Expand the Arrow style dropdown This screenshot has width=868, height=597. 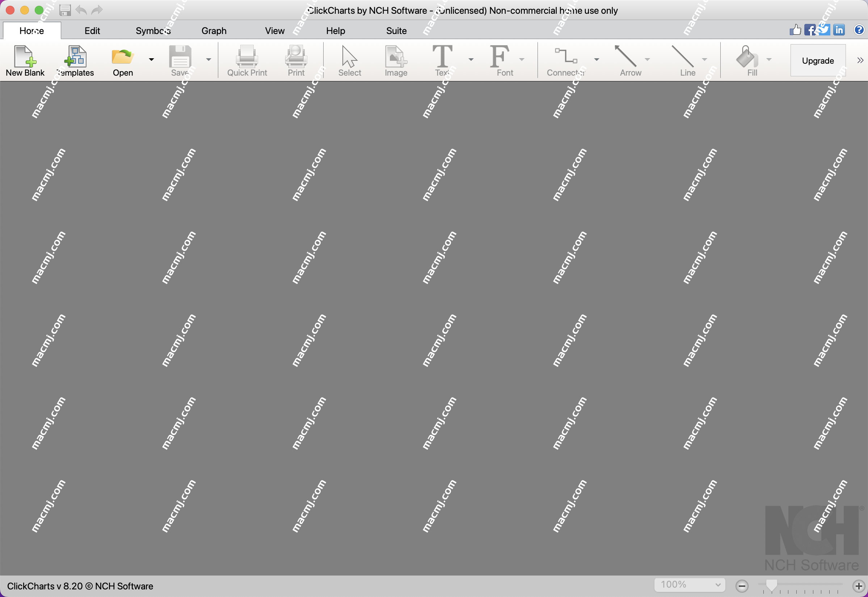648,59
